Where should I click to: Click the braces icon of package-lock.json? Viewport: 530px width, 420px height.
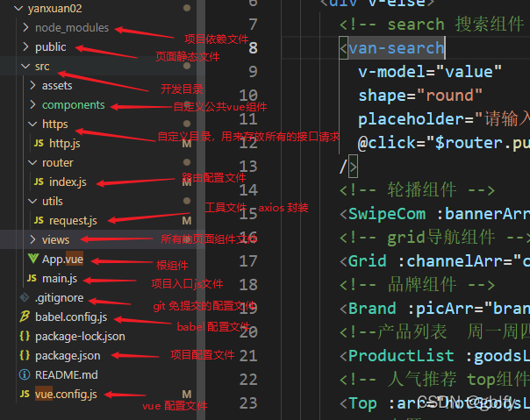[x=25, y=336]
